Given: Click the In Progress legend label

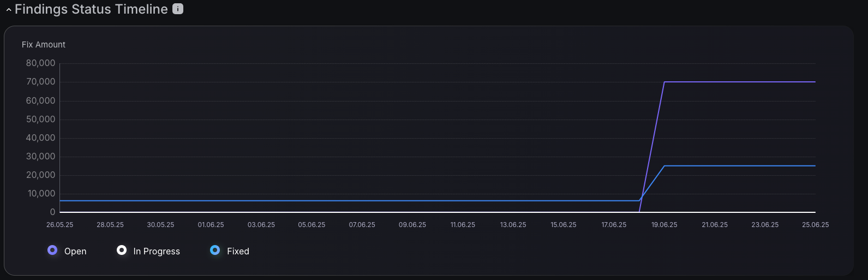Looking at the screenshot, I should 157,251.
